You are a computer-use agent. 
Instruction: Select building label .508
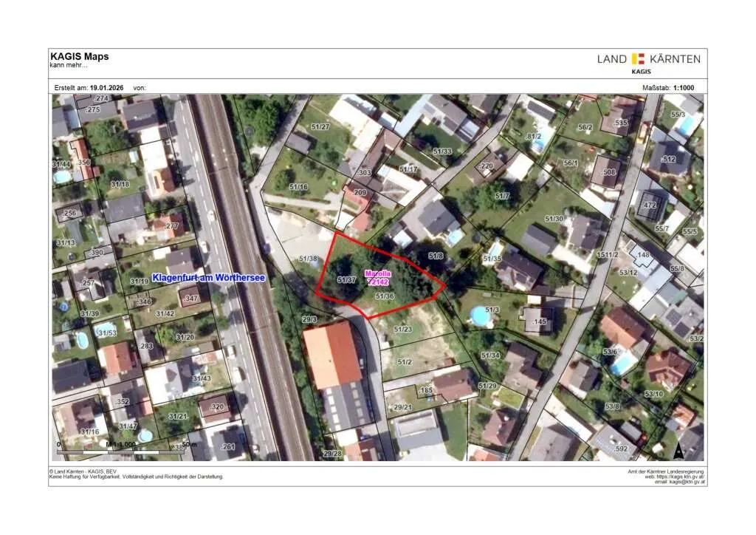(x=608, y=172)
